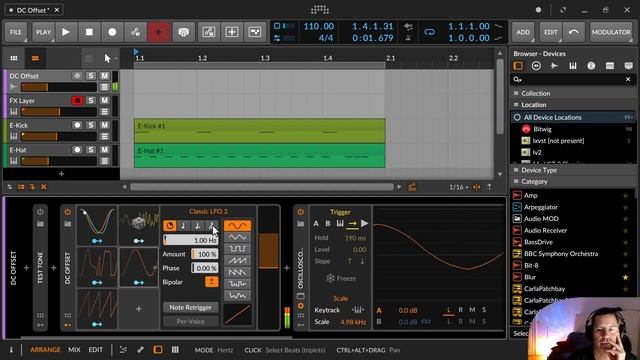Screen dimensions: 640x360
Task: Solo the DC Offset track
Action: click(91, 76)
